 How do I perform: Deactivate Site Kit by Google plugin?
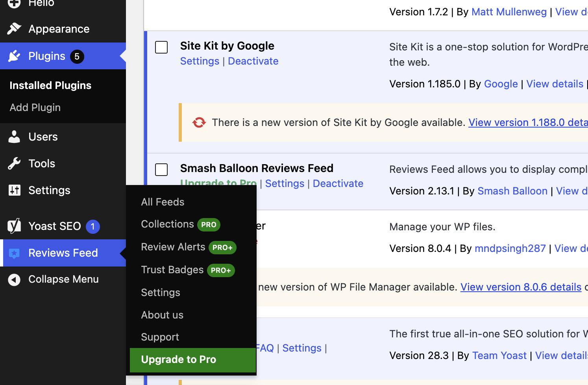click(x=253, y=61)
